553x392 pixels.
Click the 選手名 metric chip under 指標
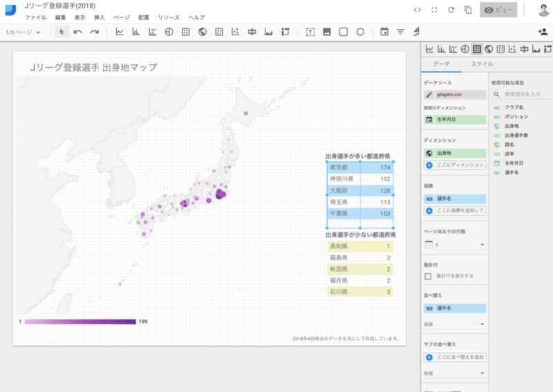point(455,199)
